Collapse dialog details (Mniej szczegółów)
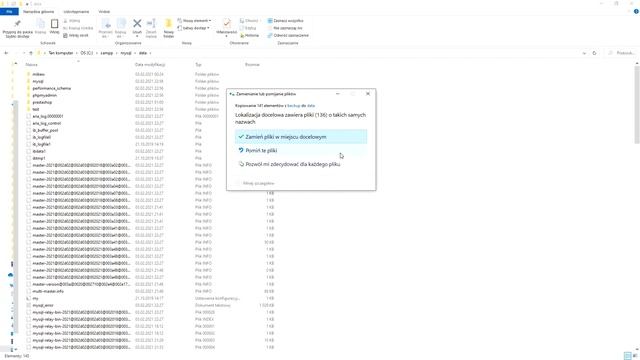Viewport: 640px width, 360px height. (x=256, y=183)
